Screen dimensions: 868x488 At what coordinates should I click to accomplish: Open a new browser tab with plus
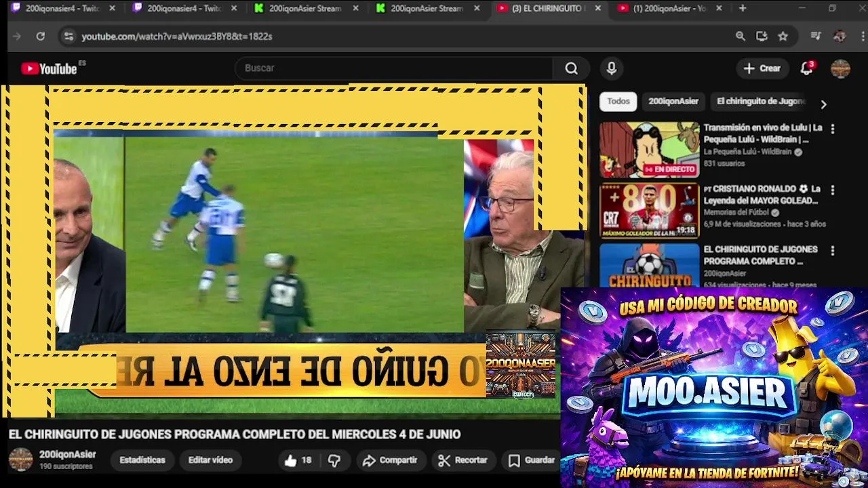coord(743,9)
